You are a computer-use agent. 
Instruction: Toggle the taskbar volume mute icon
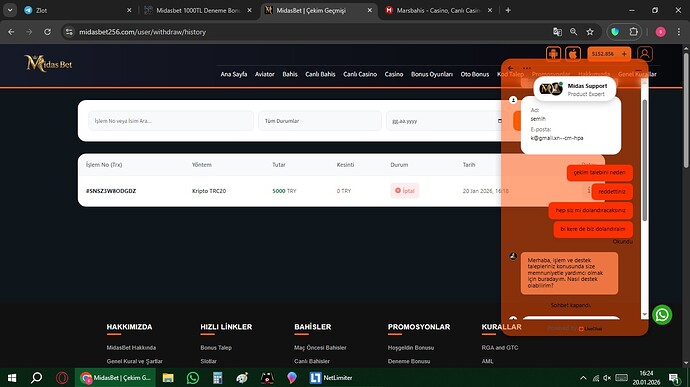[x=607, y=378]
